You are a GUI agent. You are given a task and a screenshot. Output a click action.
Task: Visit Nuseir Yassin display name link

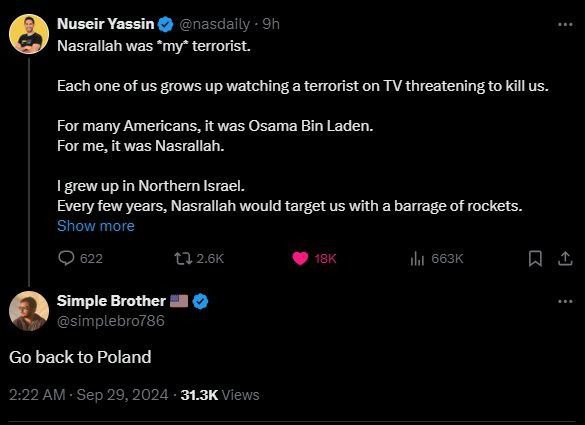pos(106,24)
